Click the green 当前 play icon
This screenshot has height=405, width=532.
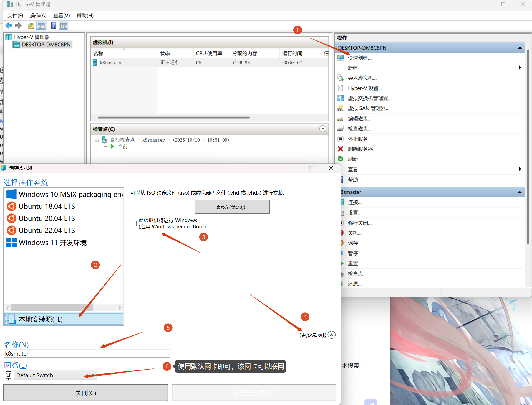[x=112, y=146]
